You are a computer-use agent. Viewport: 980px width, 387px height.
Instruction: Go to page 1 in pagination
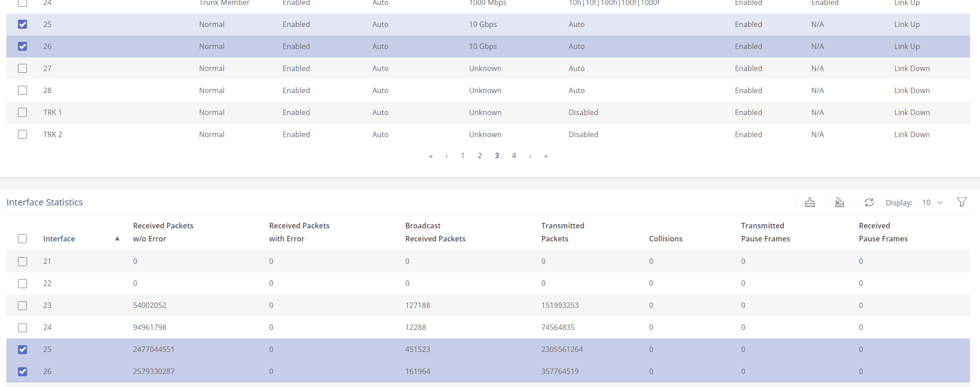[463, 156]
